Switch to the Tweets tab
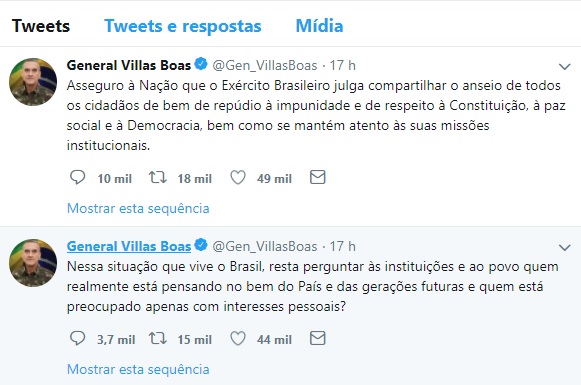The image size is (581, 385). (41, 26)
